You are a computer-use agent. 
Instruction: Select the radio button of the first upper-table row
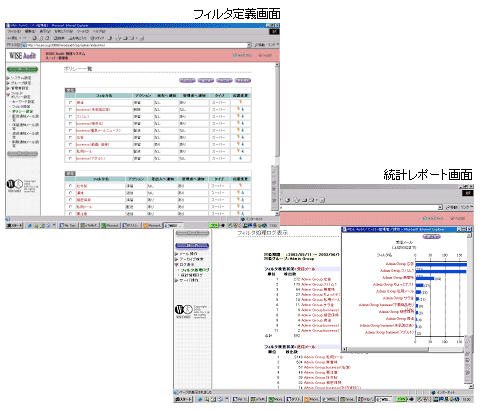click(70, 102)
